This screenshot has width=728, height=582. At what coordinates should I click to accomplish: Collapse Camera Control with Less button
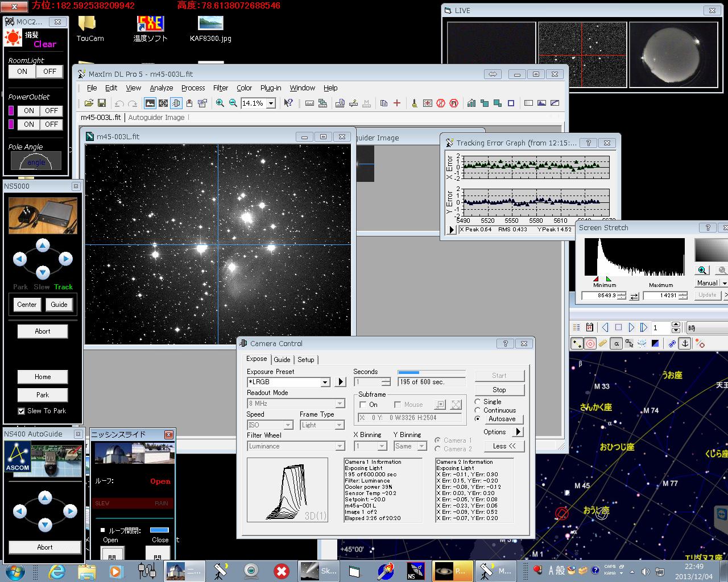coord(504,446)
